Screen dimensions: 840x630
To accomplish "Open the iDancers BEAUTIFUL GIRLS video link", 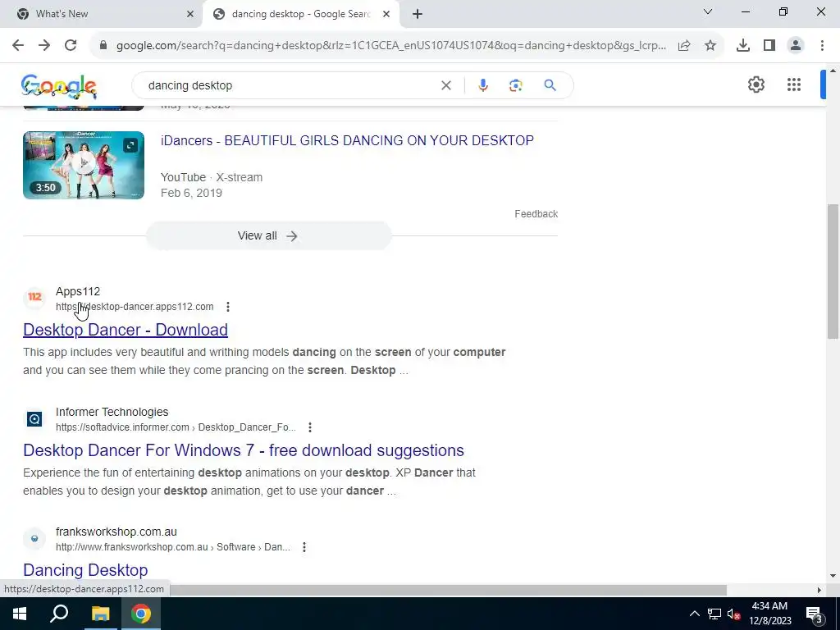I will (347, 140).
